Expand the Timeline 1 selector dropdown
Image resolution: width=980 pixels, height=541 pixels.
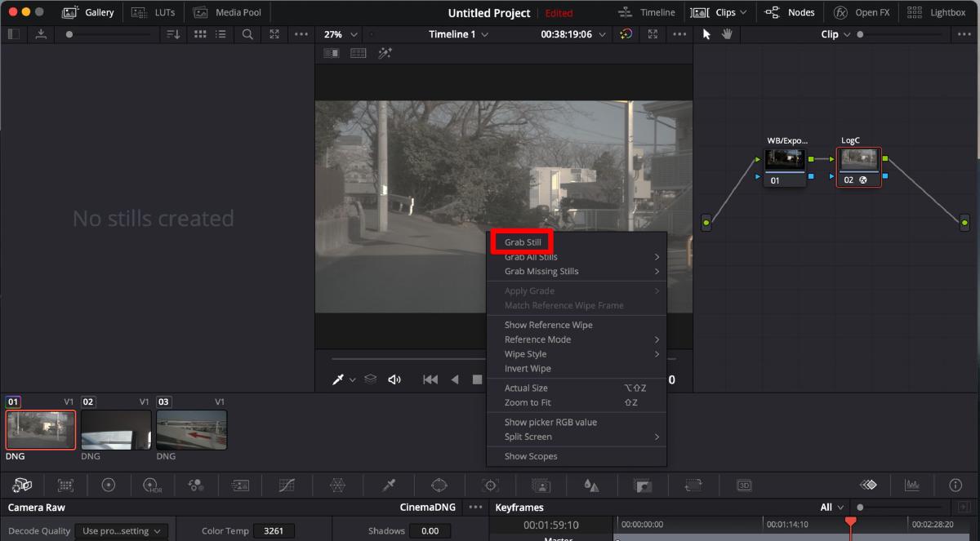458,34
